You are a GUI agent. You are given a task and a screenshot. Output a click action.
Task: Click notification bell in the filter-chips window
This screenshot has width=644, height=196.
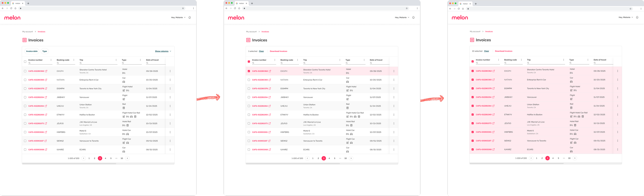(x=190, y=17)
